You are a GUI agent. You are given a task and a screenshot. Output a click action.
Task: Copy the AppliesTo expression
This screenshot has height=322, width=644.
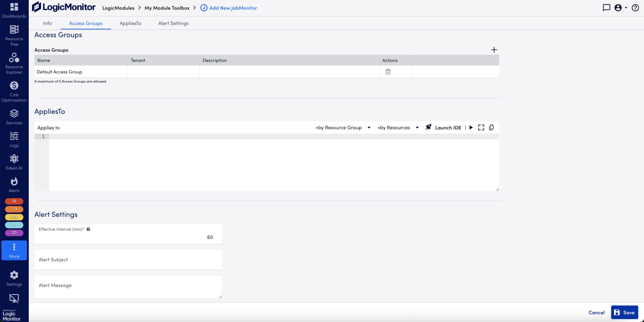[491, 127]
